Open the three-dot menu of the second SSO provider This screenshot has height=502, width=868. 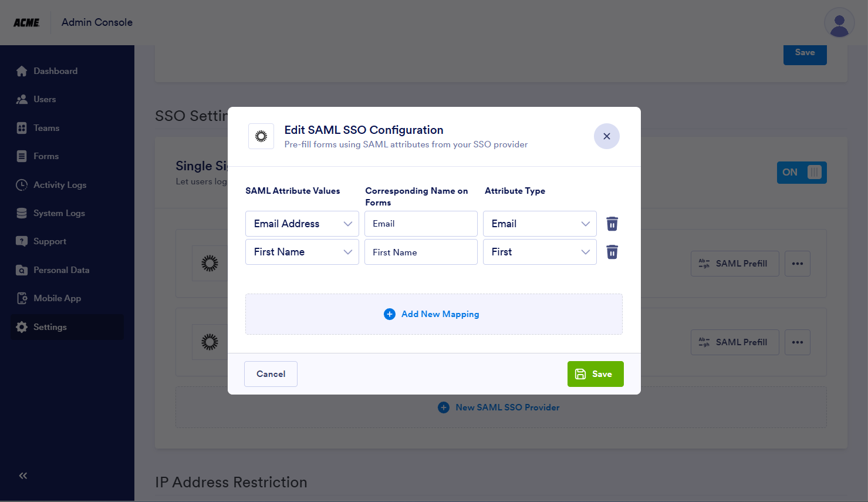click(797, 342)
